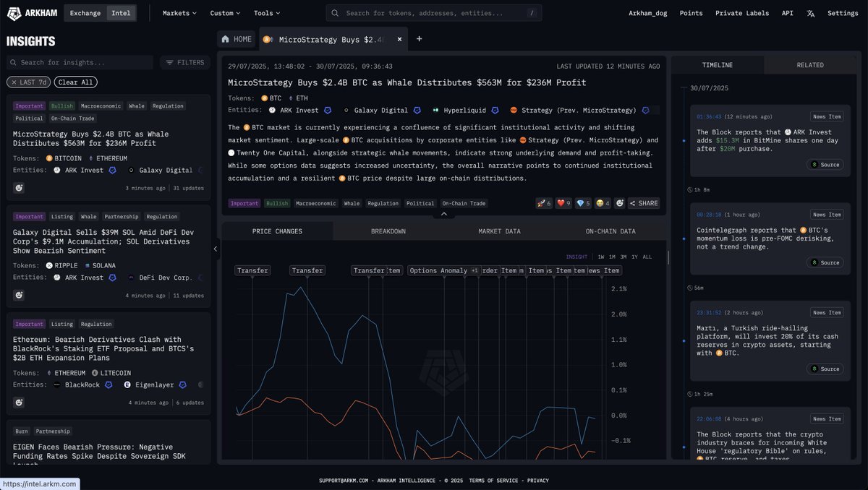
Task: React with diamond emoji on article
Action: pyautogui.click(x=583, y=203)
